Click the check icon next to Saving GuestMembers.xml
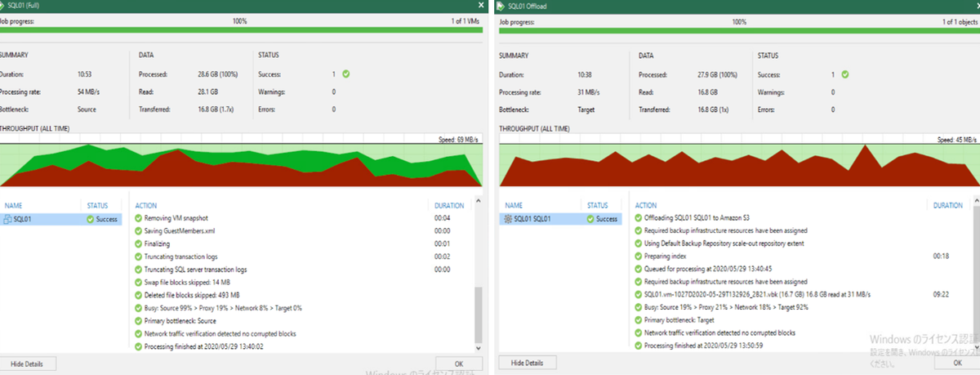 [137, 231]
